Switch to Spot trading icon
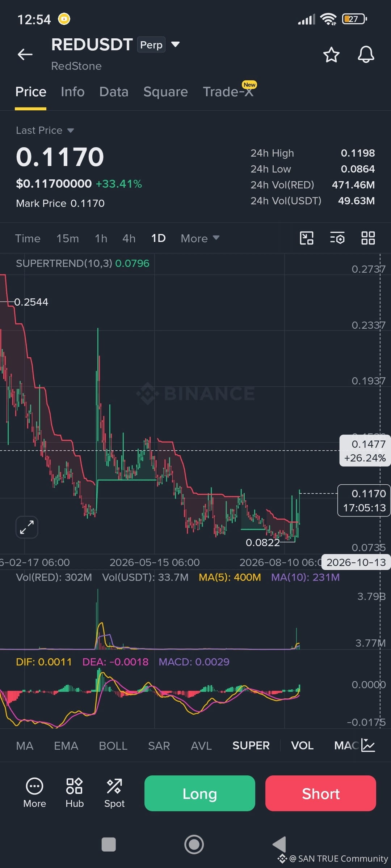Viewport: 391px width, 868px height. pos(114,793)
